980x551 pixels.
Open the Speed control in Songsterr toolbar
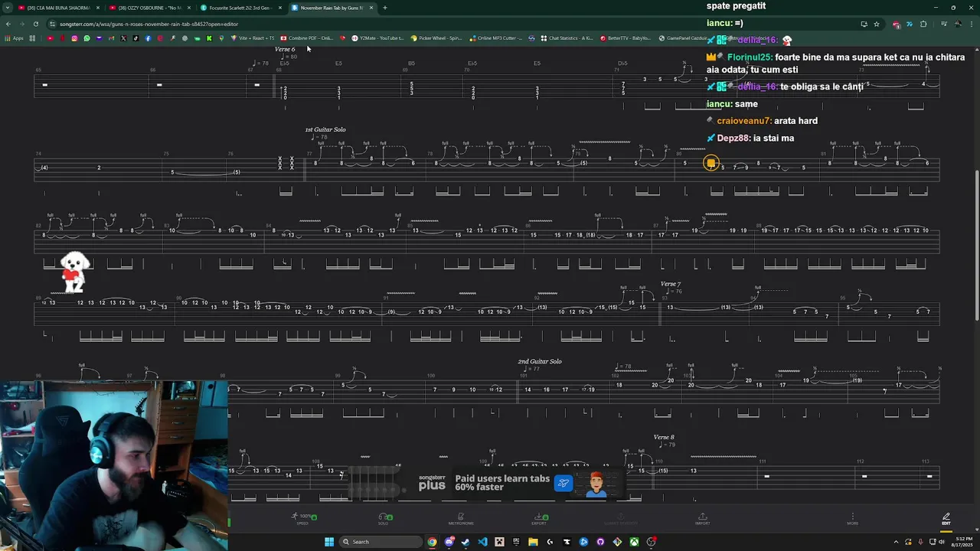[x=303, y=519]
